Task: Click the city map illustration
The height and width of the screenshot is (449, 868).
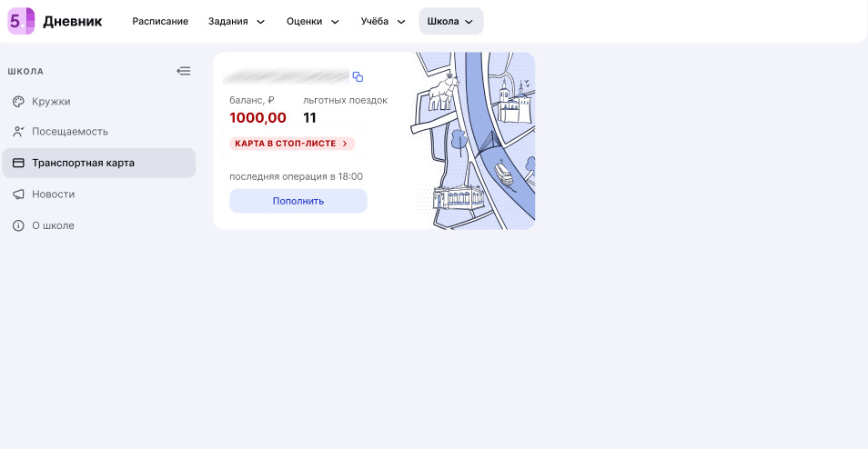Action: click(473, 141)
